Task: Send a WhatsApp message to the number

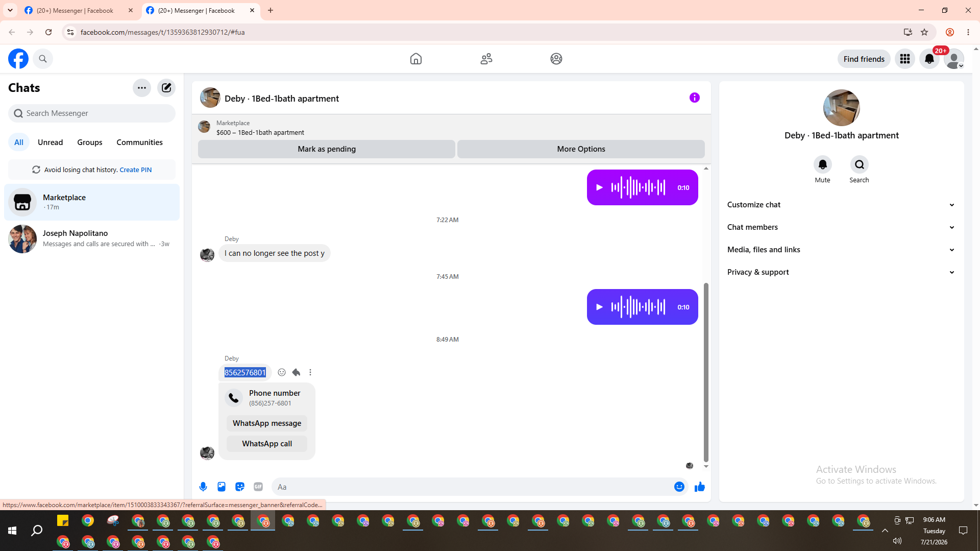Action: (x=267, y=423)
